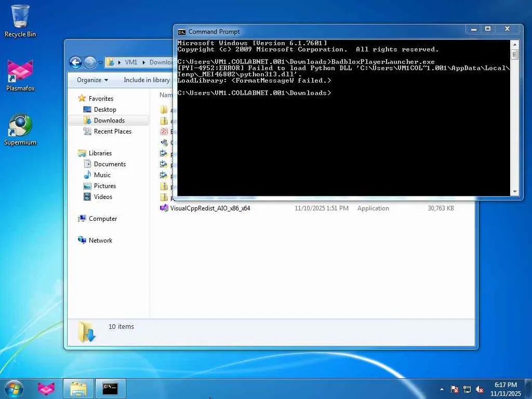
Task: Open the Videos library
Action: 103,197
